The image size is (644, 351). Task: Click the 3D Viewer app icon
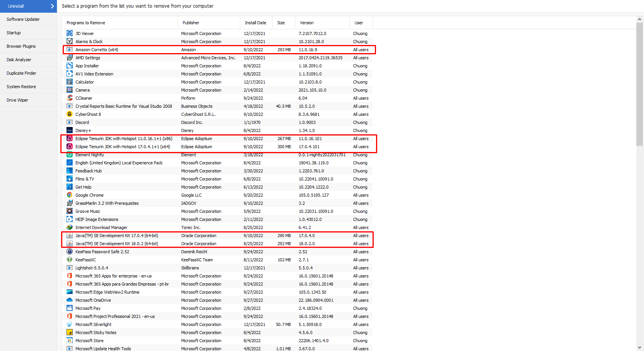70,33
